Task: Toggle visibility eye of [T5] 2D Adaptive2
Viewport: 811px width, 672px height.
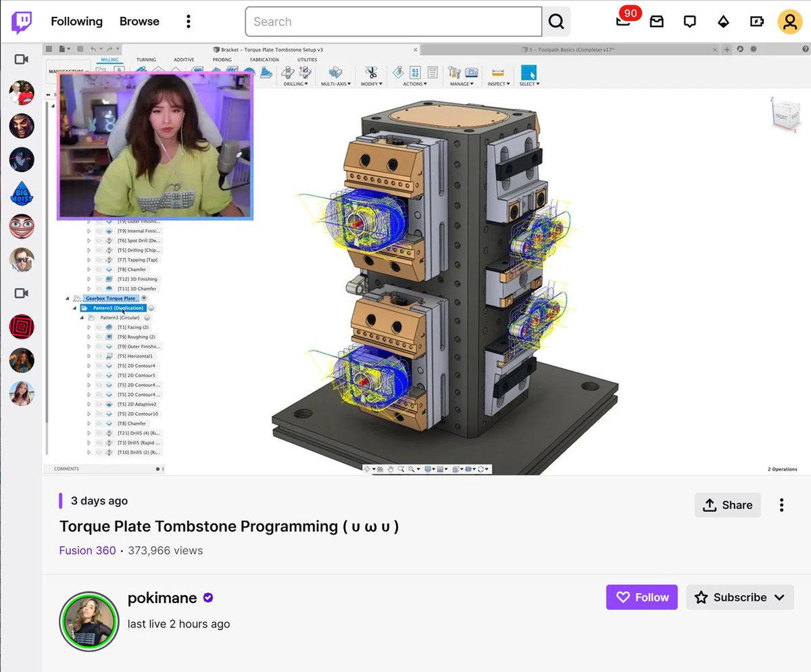Action: 99,404
